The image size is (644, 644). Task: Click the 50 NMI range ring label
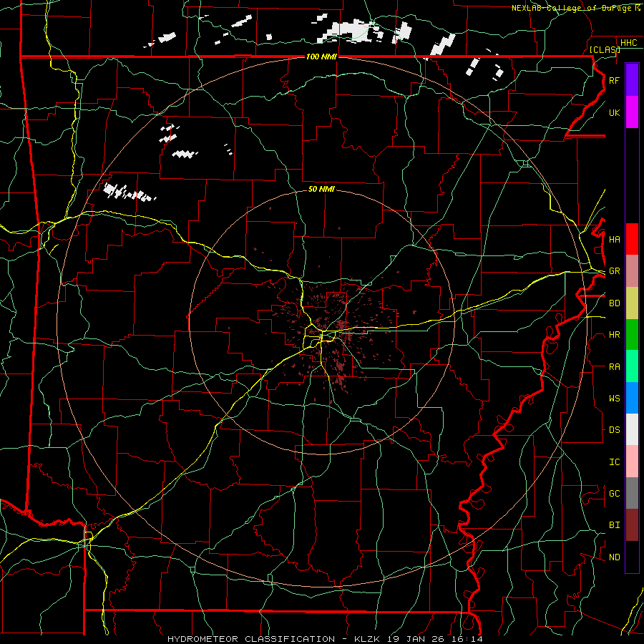(x=321, y=189)
